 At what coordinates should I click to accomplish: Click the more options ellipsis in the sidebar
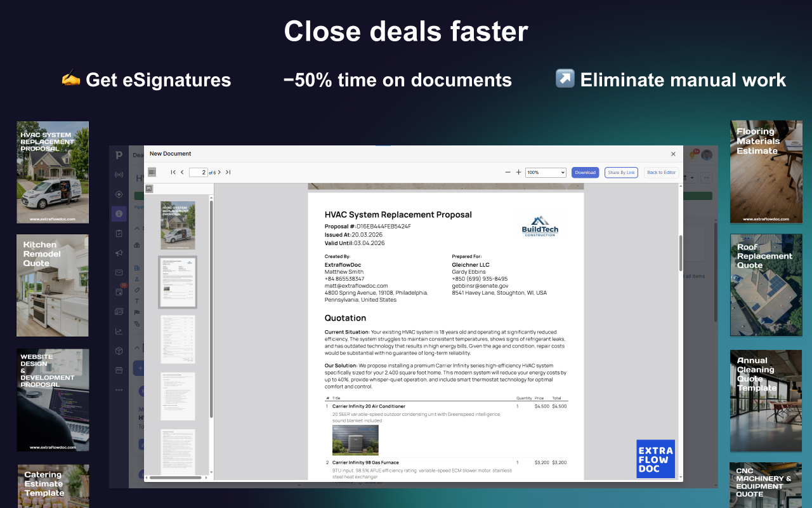119,391
